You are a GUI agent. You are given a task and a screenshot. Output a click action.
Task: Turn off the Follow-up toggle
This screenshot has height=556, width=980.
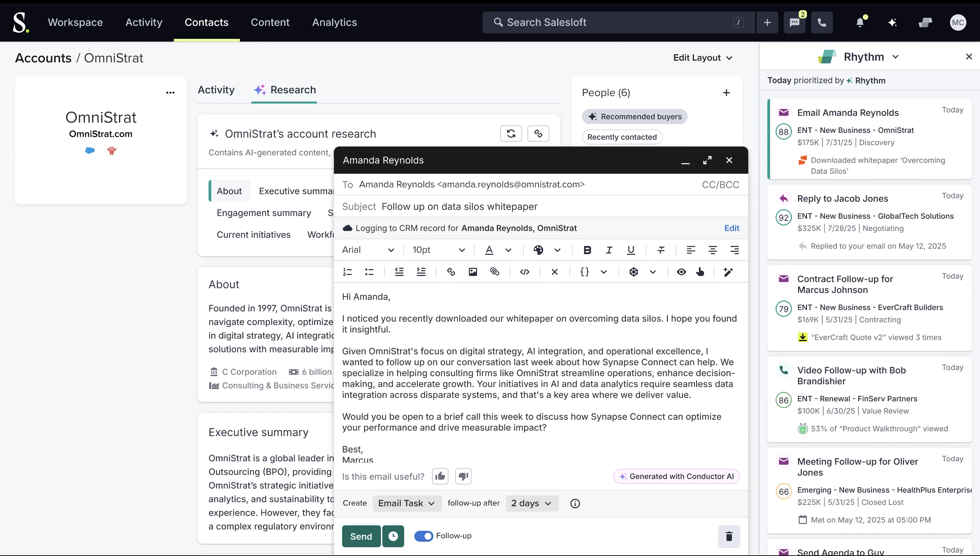click(x=424, y=536)
